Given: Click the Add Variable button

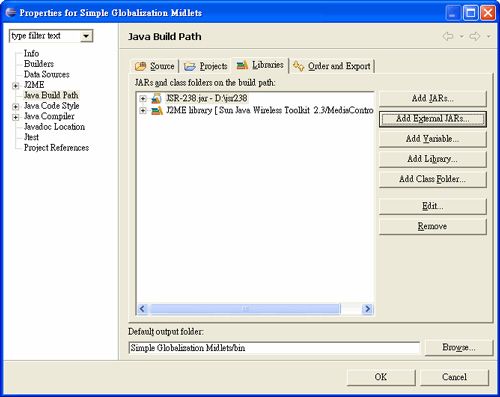Looking at the screenshot, I should coord(433,139).
